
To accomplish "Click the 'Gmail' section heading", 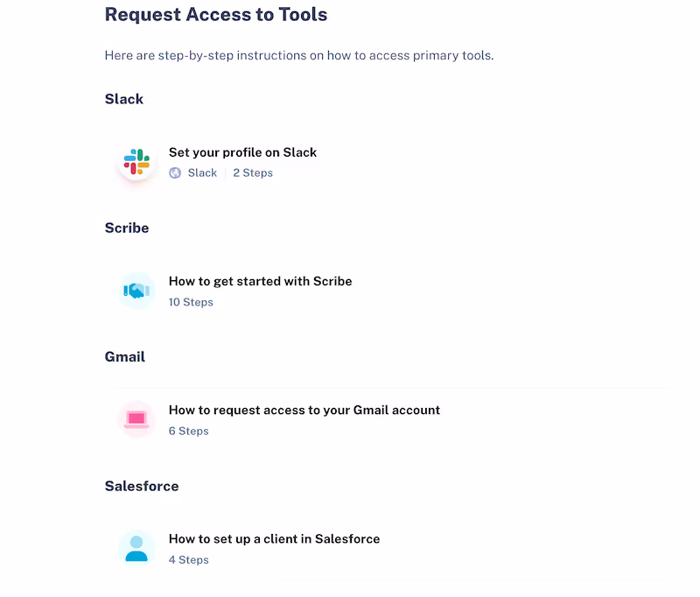I will [124, 356].
